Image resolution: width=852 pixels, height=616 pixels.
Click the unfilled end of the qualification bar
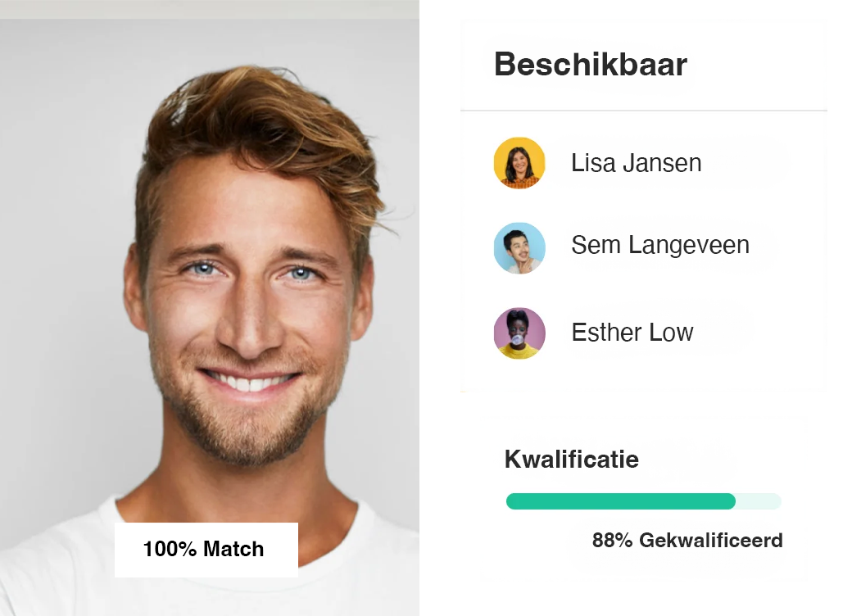[759, 500]
